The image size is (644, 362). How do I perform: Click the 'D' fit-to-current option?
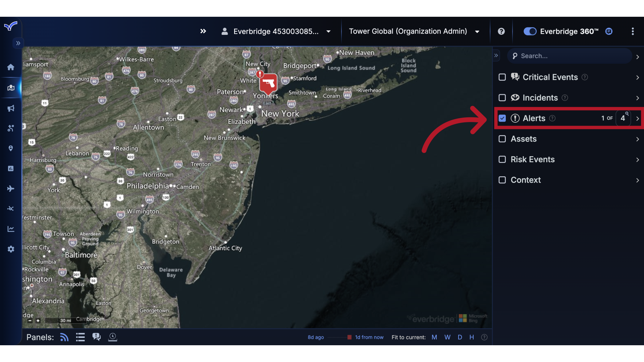click(460, 337)
